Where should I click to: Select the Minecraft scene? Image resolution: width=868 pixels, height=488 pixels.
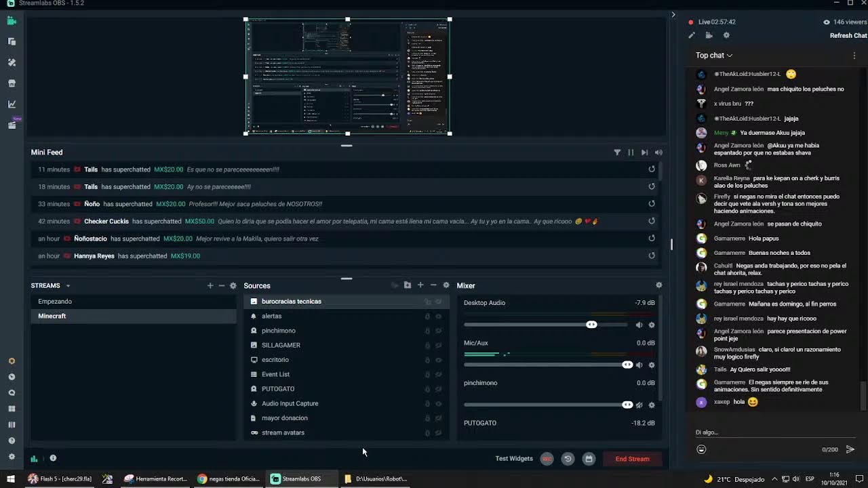[134, 316]
